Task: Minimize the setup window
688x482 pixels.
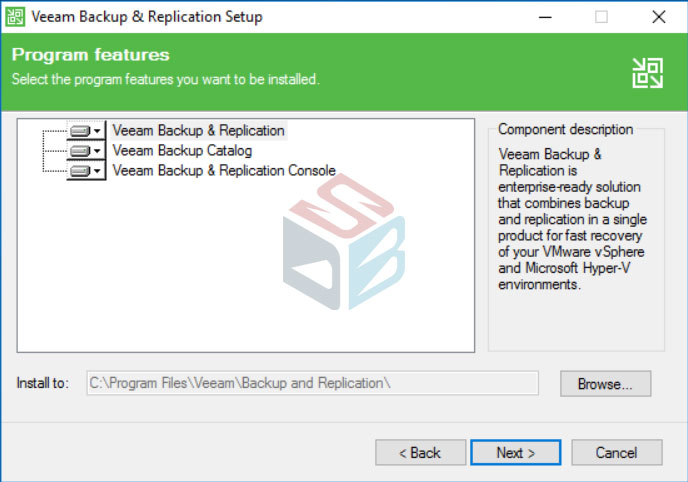Action: point(545,17)
